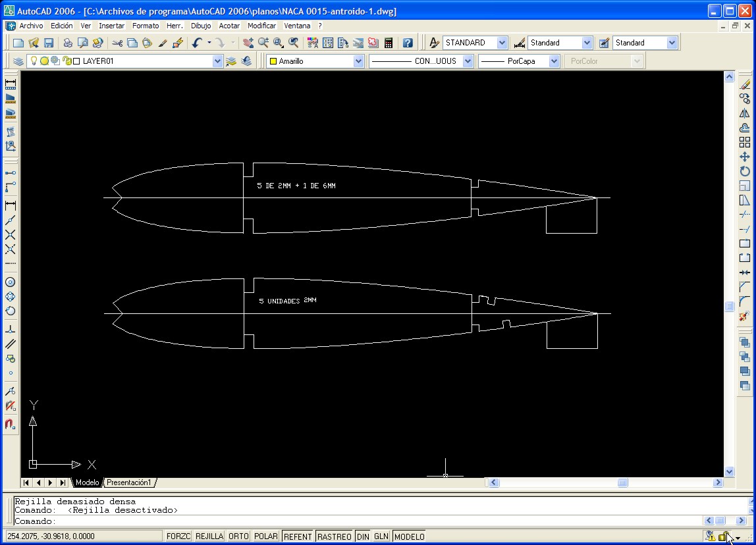Select the Snap to Center tool
Viewport: 756px width, 545px height.
tap(10, 282)
